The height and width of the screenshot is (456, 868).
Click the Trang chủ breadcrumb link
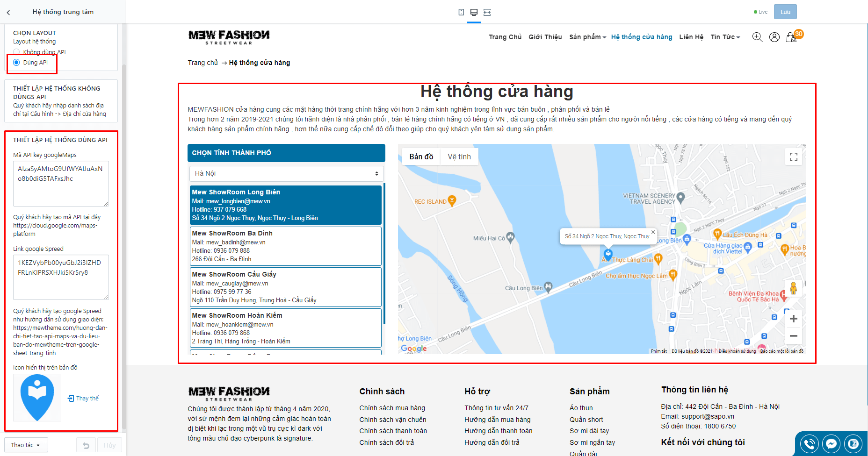203,63
